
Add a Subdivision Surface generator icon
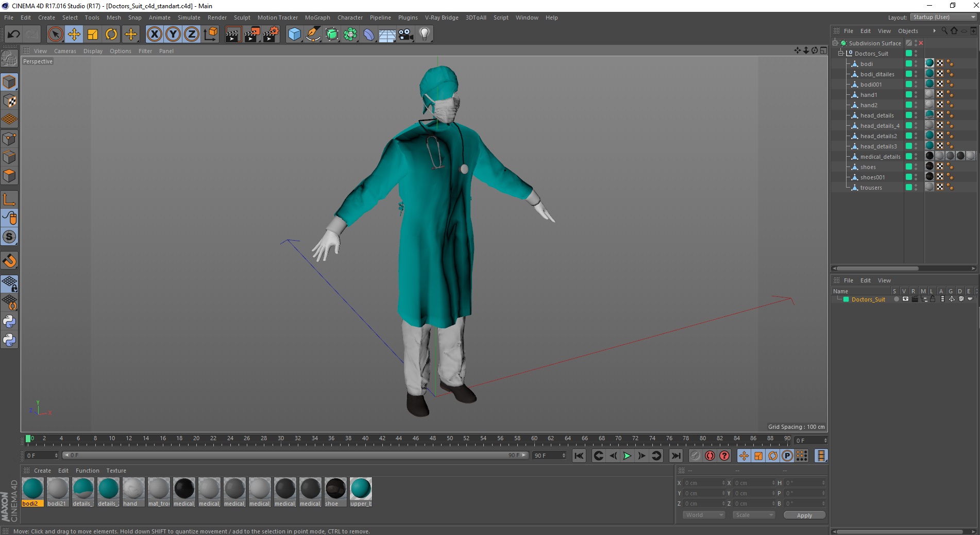(x=332, y=35)
